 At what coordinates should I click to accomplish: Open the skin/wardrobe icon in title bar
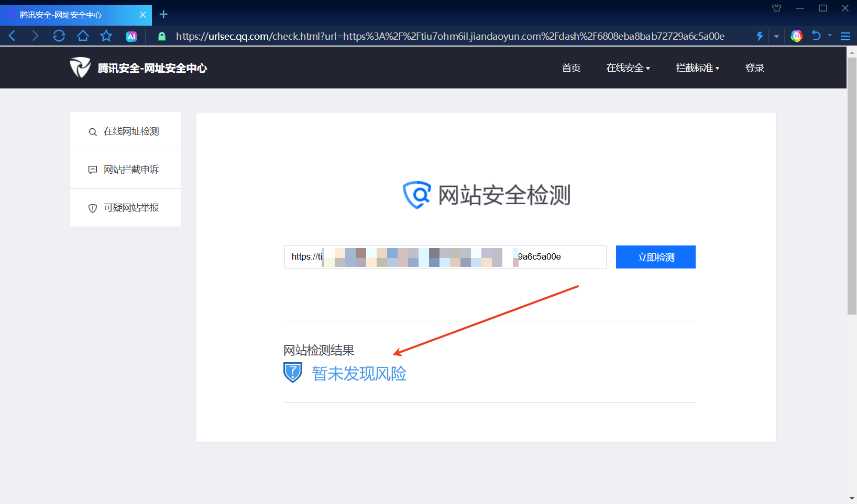[x=777, y=8]
